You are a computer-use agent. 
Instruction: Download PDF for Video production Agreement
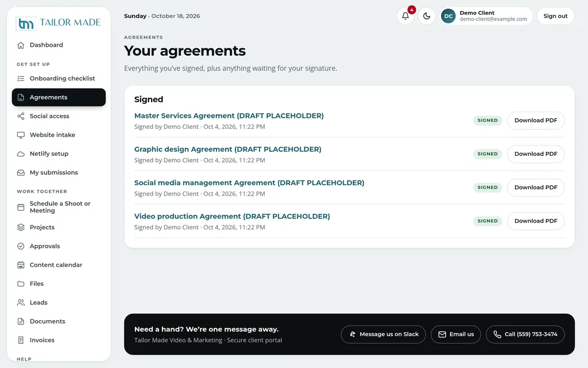click(x=536, y=221)
